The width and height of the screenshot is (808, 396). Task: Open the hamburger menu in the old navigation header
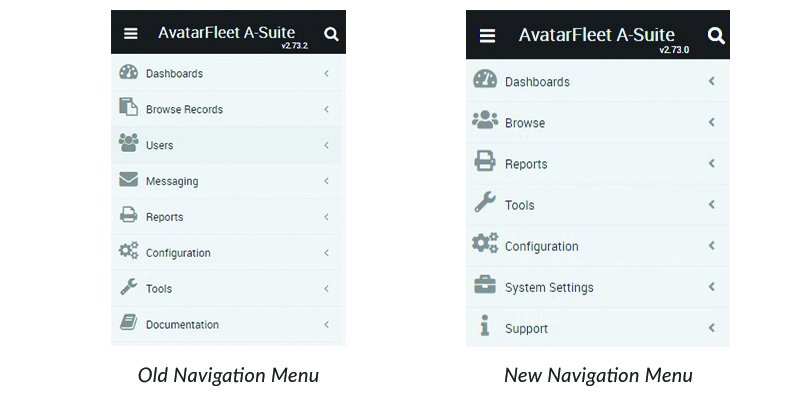131,34
